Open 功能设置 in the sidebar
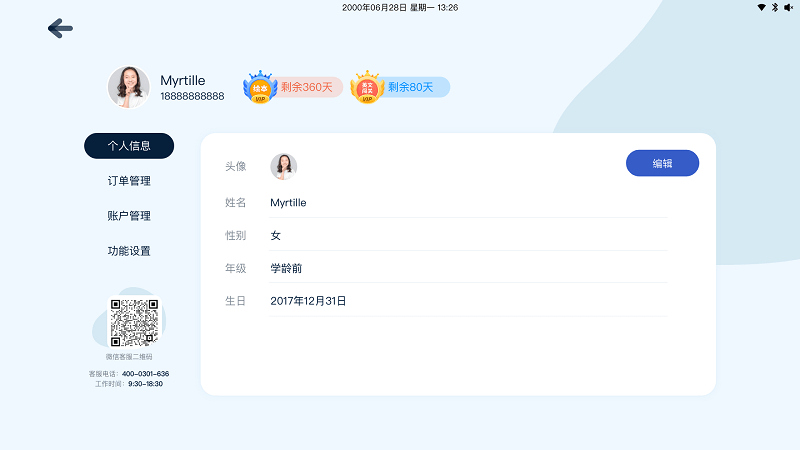Viewport: 800px width, 450px height. pyautogui.click(x=129, y=251)
